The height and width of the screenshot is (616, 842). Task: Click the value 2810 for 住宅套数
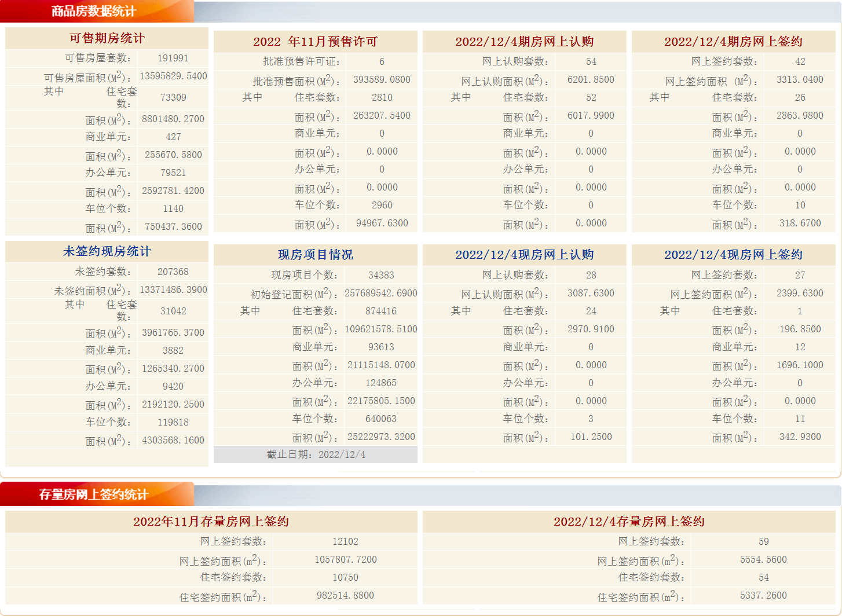[x=382, y=97]
